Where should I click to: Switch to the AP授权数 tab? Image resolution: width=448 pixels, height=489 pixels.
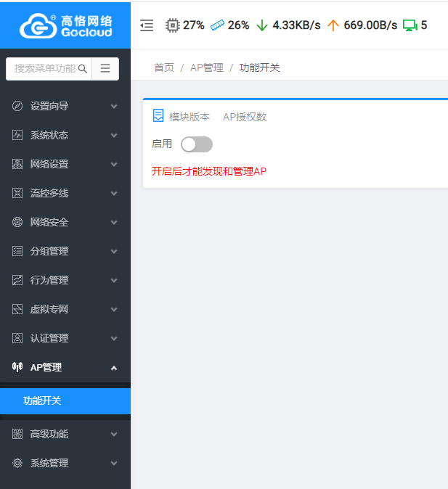(245, 117)
